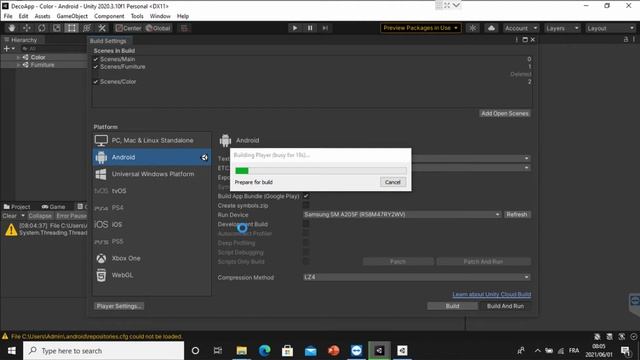Open Collab services icon
This screenshot has height=360, width=640.
pos(473,28)
